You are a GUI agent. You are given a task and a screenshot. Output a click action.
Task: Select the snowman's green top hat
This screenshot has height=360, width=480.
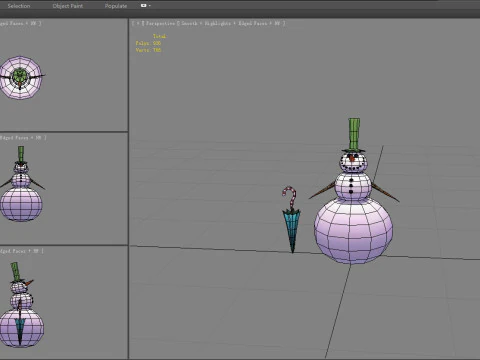pyautogui.click(x=354, y=135)
